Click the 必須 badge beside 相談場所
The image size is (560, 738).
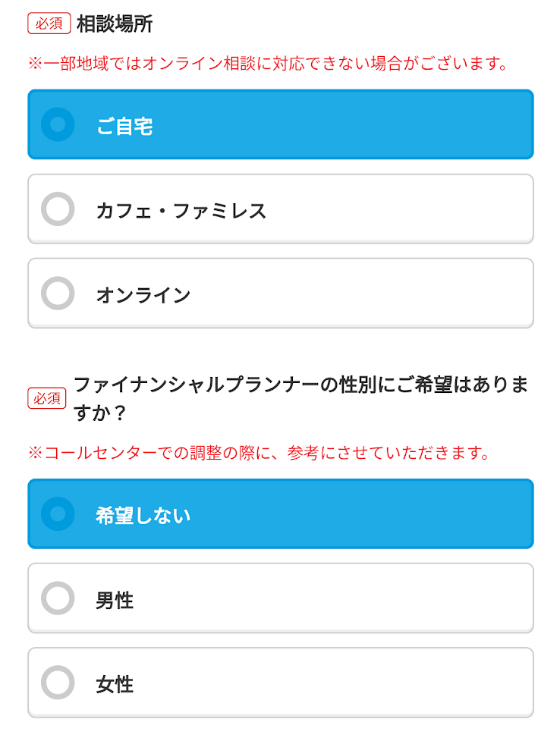point(49,24)
